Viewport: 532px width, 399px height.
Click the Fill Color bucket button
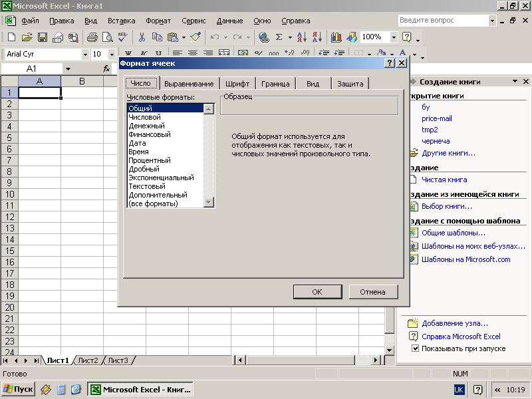382,53
